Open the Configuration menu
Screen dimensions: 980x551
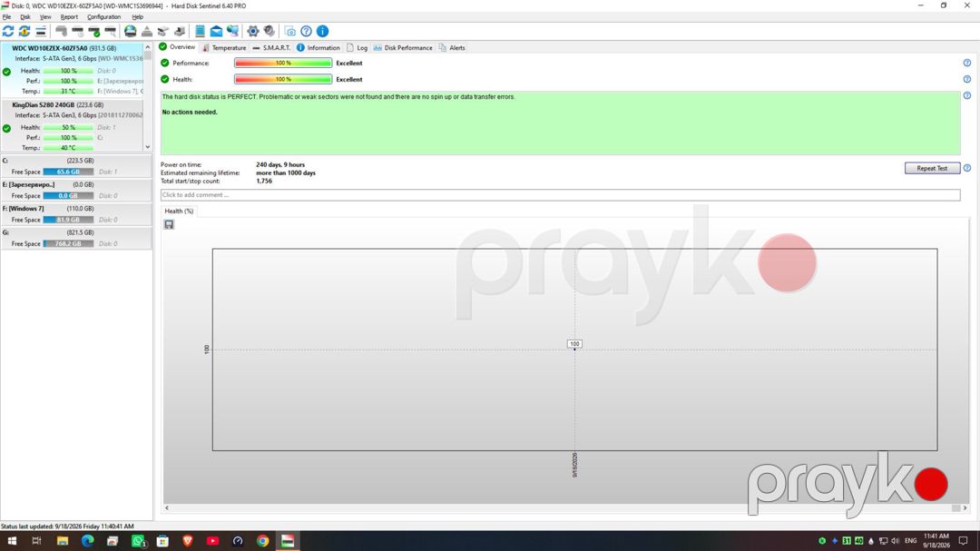pos(103,17)
